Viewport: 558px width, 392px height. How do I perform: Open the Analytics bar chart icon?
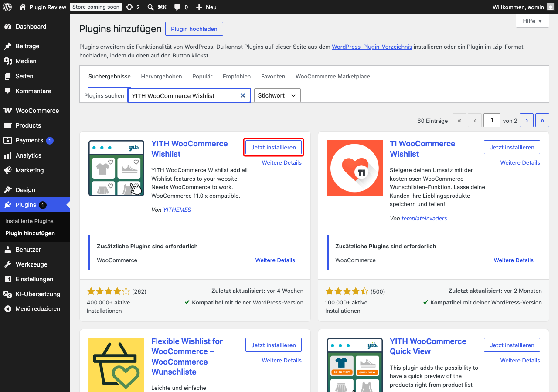click(8, 155)
